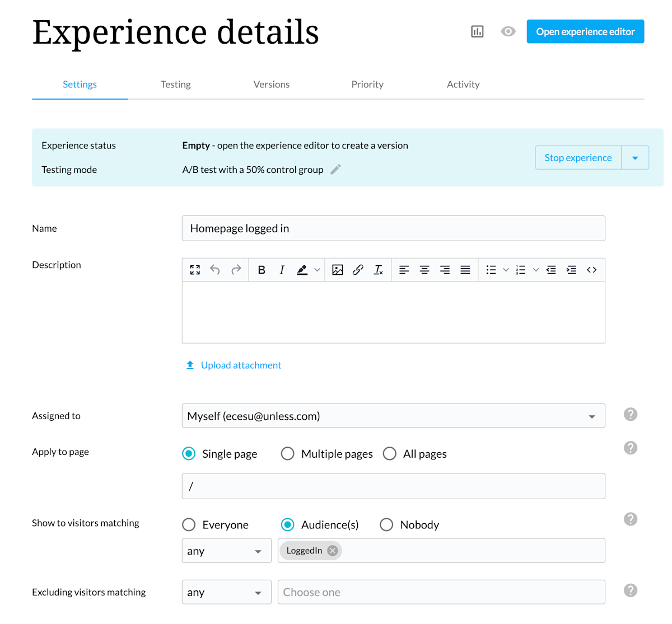The width and height of the screenshot is (672, 624).
Task: Open the statistics chart icon near the title
Action: click(477, 31)
